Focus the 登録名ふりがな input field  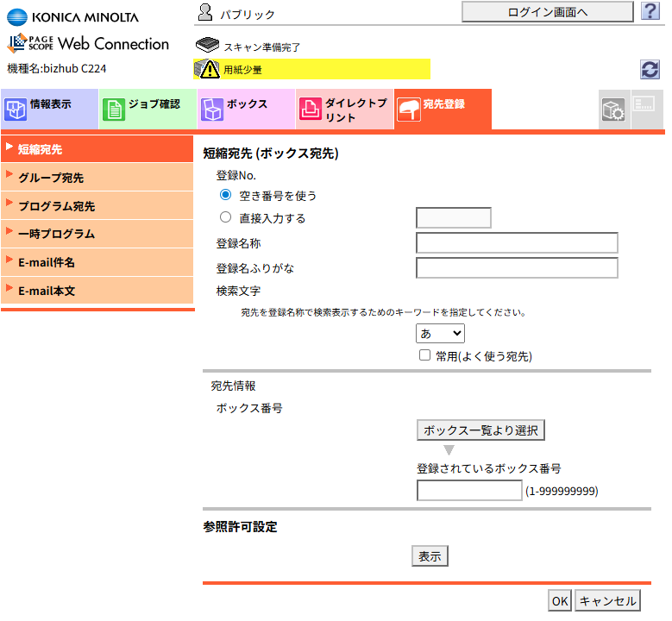(x=517, y=268)
